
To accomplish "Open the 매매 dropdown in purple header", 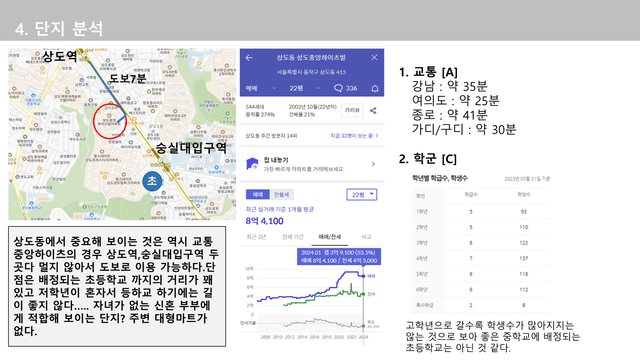I will coord(261,88).
